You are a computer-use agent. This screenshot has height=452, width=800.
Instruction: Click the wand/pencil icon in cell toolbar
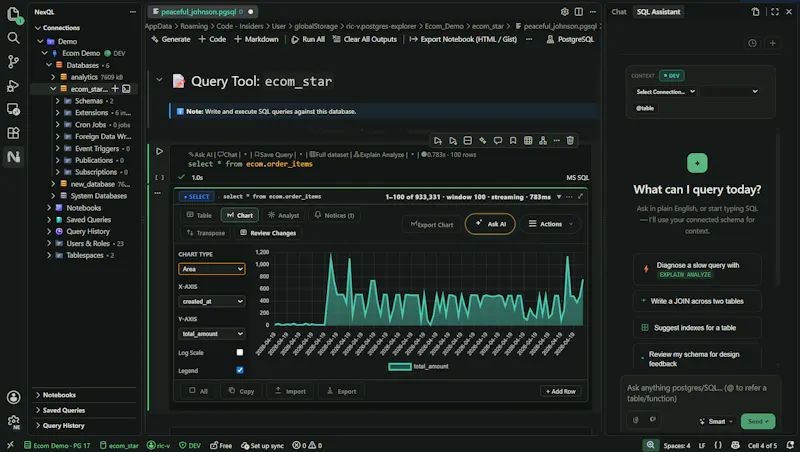click(483, 140)
